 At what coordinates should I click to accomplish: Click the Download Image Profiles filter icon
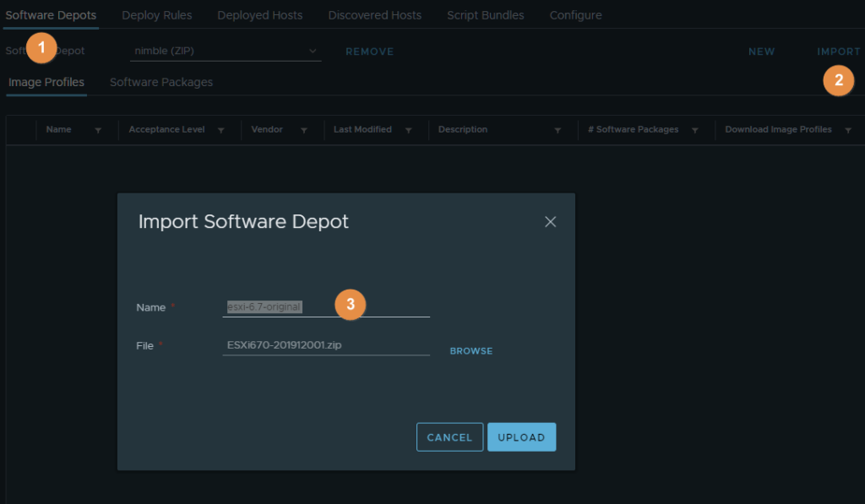point(847,131)
